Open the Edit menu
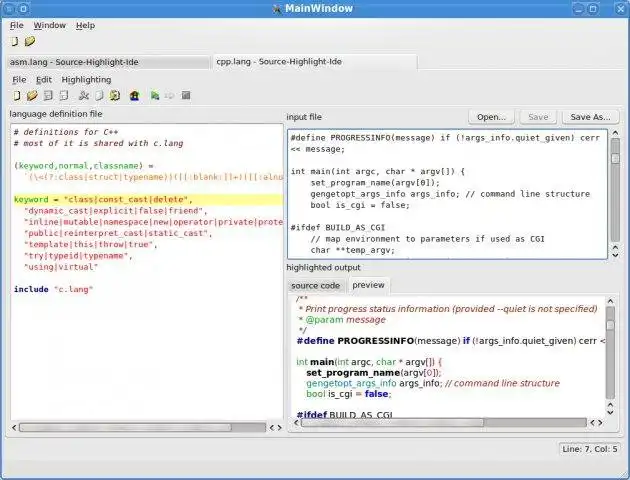 pyautogui.click(x=44, y=80)
